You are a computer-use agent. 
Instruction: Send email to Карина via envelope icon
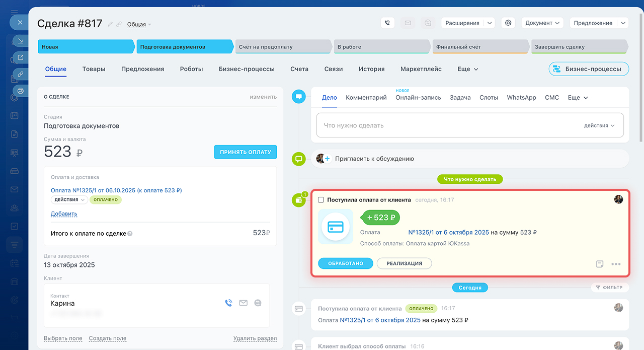[x=243, y=303]
